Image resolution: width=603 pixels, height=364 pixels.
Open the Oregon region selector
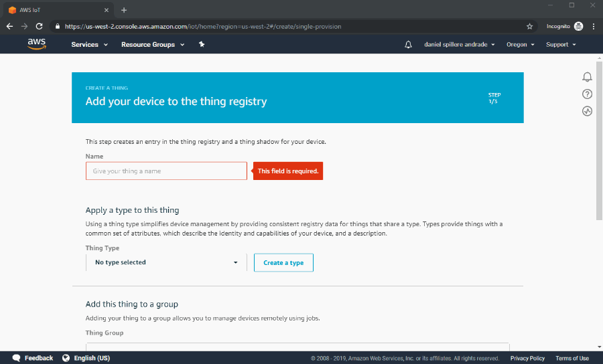tap(520, 45)
